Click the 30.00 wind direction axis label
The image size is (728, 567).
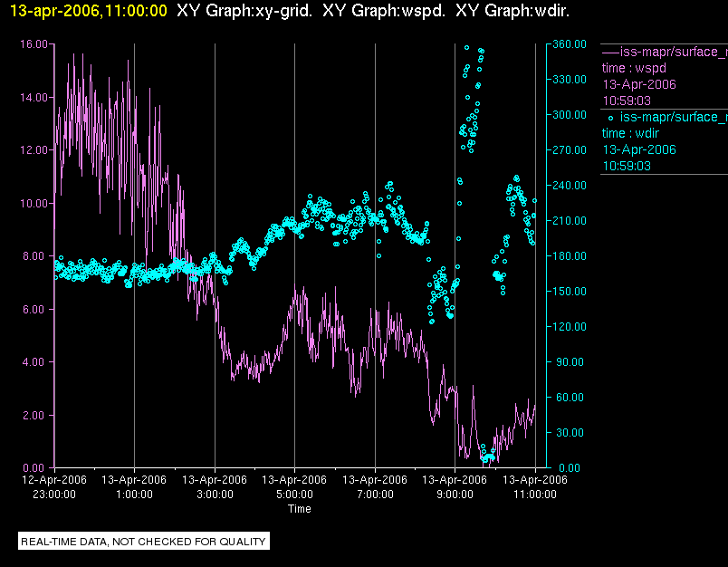[571, 432]
